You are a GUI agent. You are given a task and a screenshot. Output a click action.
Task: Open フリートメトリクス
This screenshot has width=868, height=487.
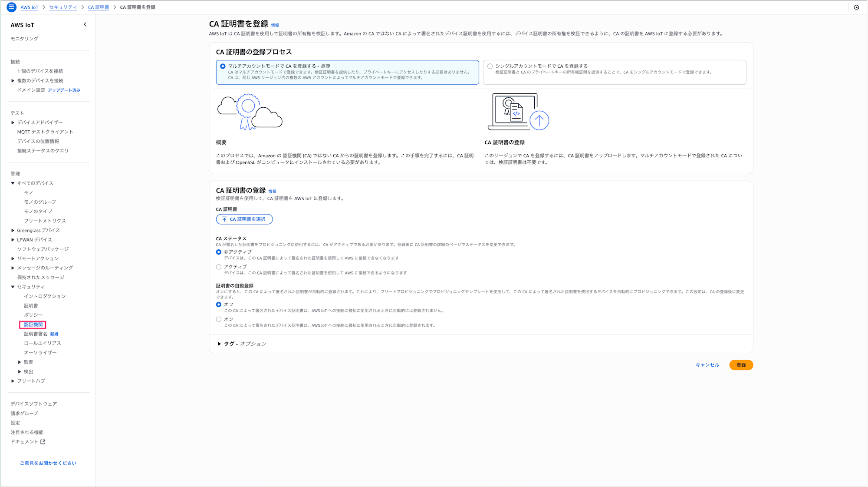45,221
